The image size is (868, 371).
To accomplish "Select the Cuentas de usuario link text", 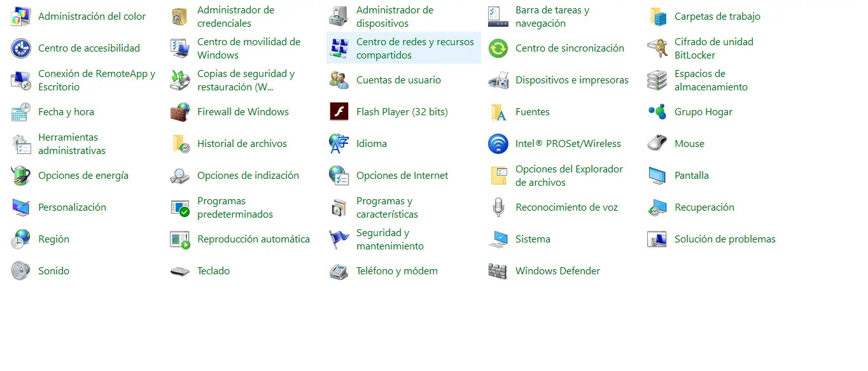I will (x=398, y=80).
